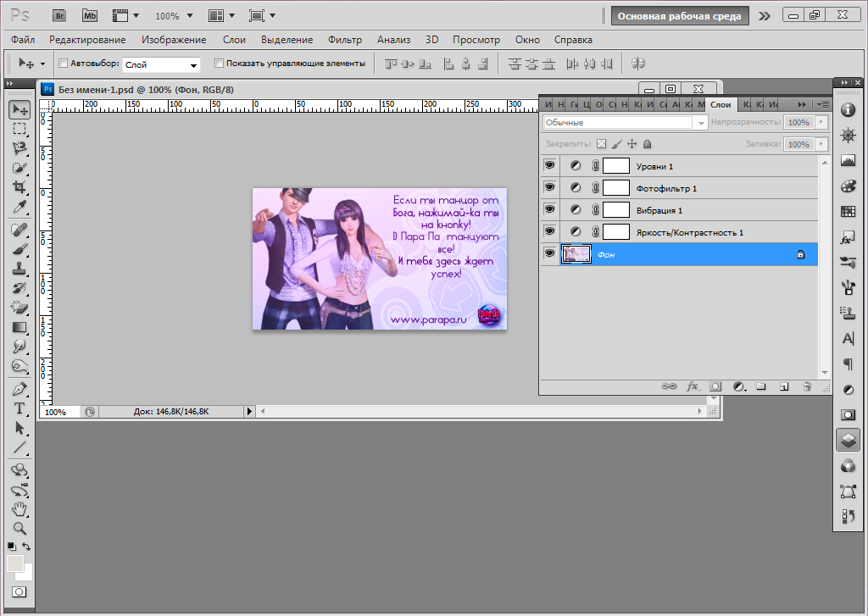This screenshot has height=616, width=868.
Task: Pick the Hand tool
Action: pos(19,508)
